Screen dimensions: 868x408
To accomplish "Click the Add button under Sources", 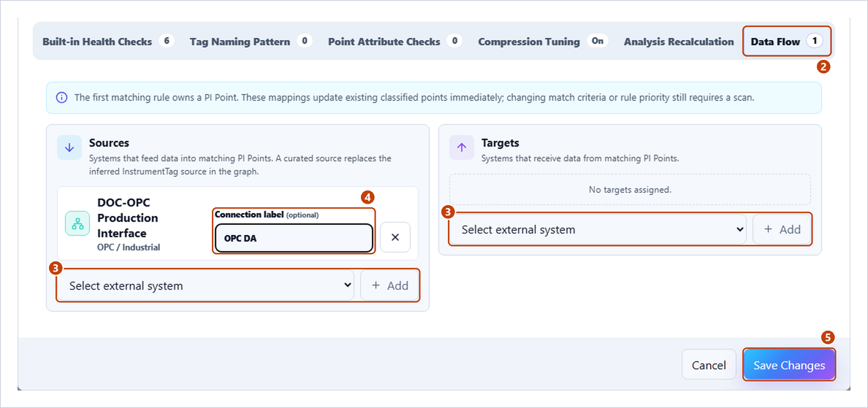I will click(389, 286).
